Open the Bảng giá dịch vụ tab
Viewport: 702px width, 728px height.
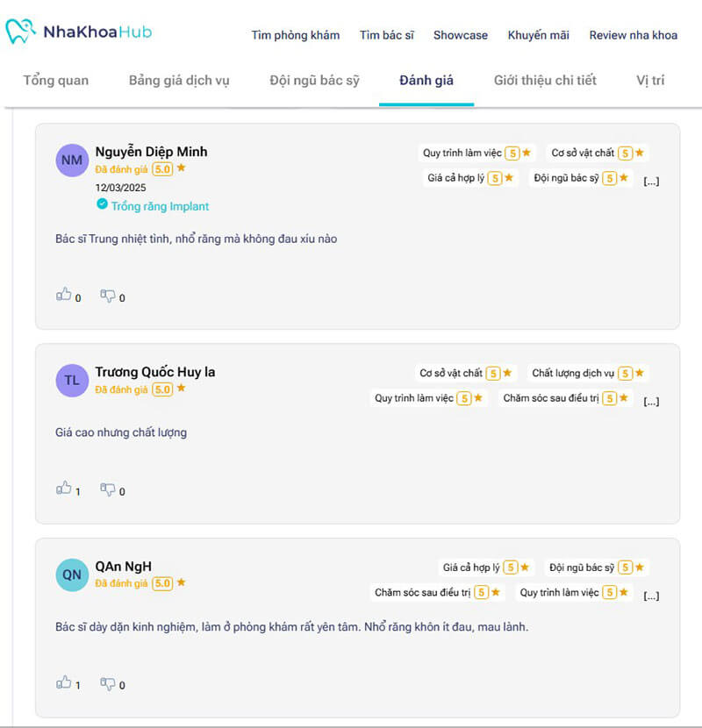179,81
